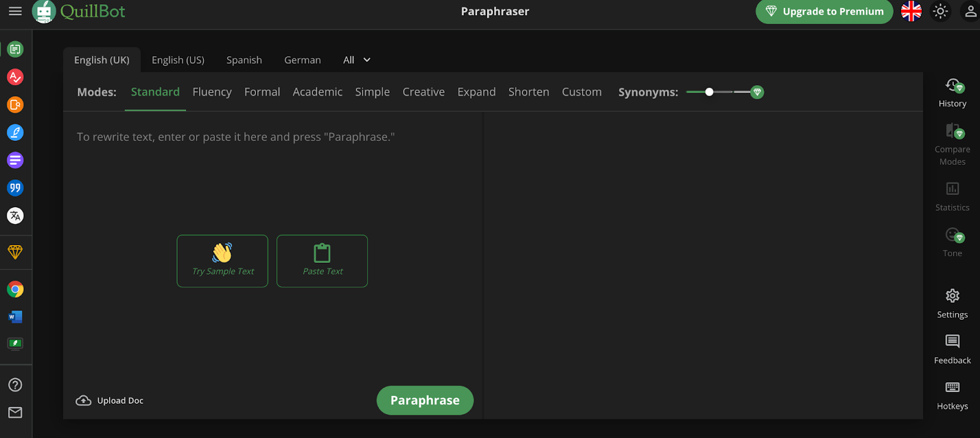Screen dimensions: 980x438
Task: Open the user account profile icon
Action: [971, 11]
